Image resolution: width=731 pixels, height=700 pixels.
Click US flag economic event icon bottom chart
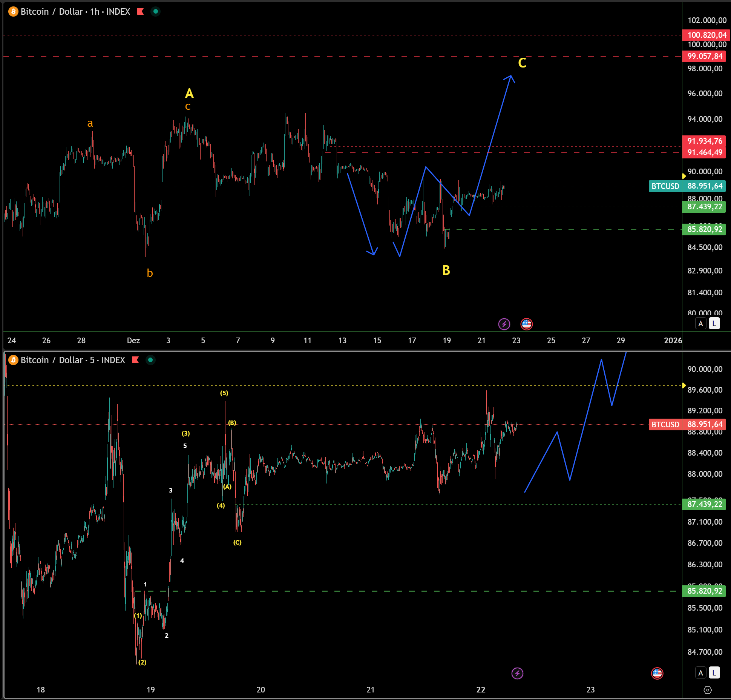(657, 673)
